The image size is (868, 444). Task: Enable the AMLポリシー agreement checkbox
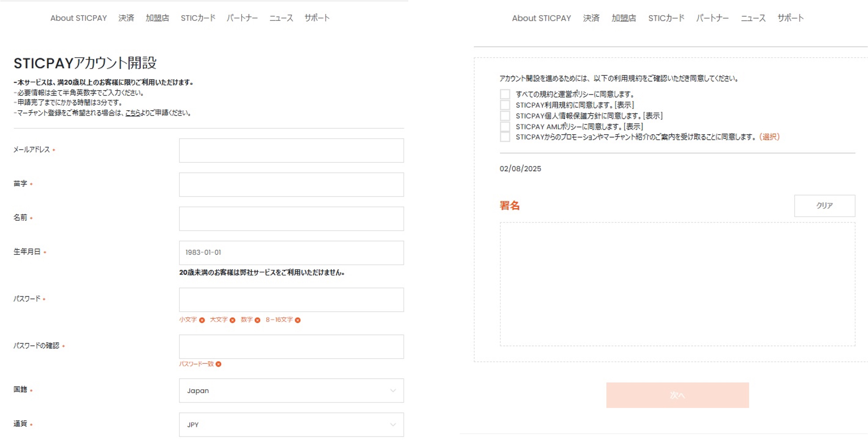(505, 127)
